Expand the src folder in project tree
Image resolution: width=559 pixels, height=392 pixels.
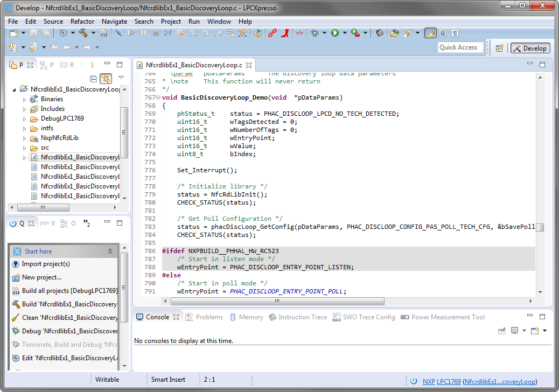(x=24, y=148)
